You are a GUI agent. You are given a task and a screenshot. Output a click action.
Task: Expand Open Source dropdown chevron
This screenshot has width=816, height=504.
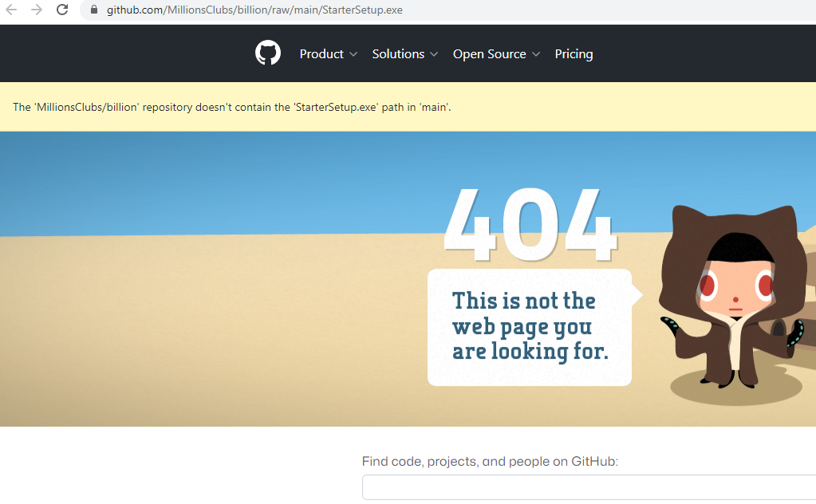(x=536, y=54)
